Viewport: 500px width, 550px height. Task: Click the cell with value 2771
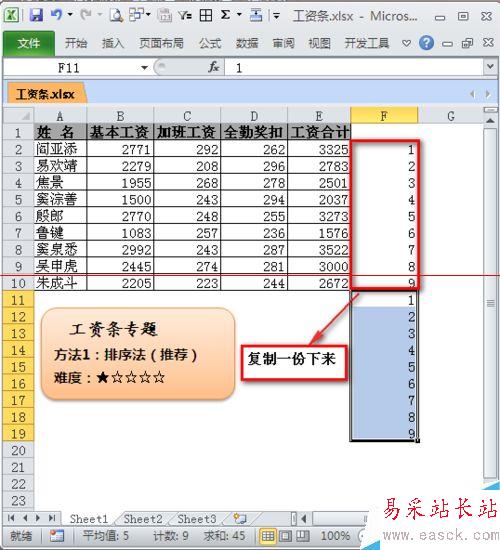120,149
